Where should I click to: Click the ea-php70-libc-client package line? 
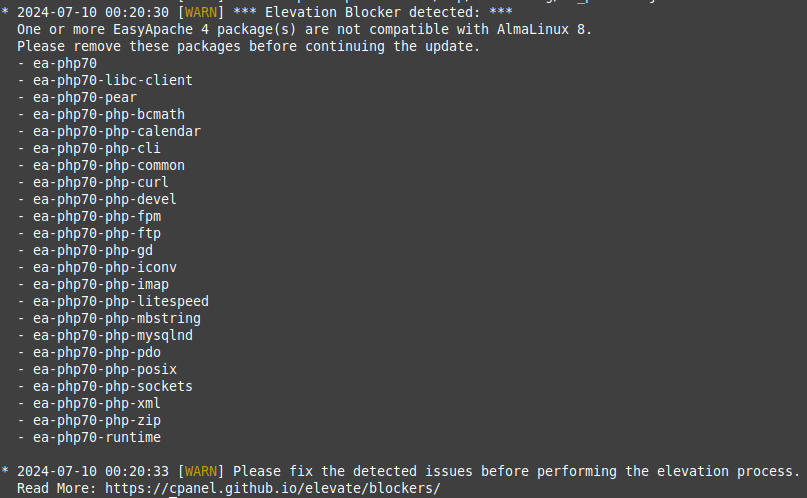coord(112,80)
